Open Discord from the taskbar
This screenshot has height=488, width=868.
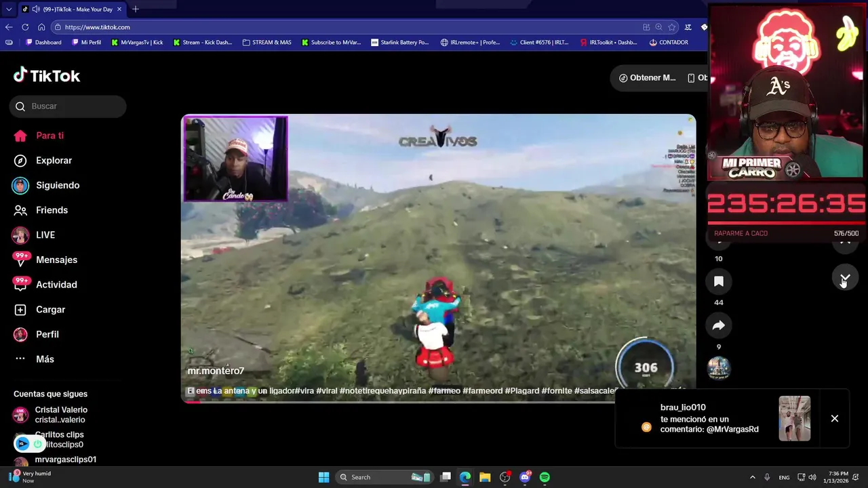[x=525, y=477]
